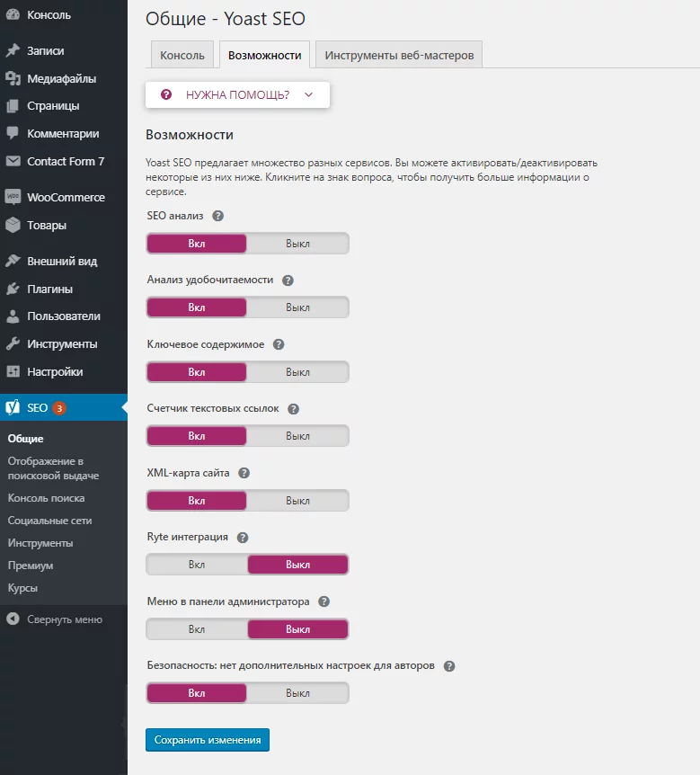Open Записи menu label
Screen dimensions: 700x775
pyautogui.click(x=46, y=51)
